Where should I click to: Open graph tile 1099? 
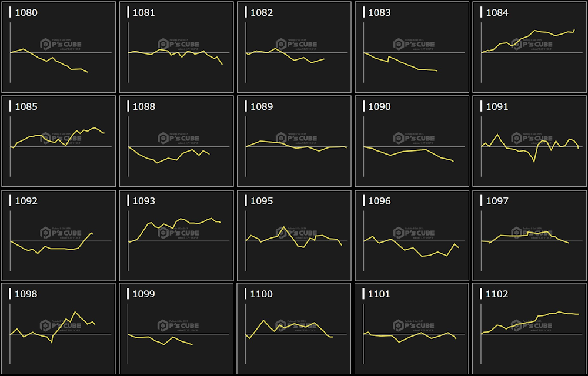pyautogui.click(x=176, y=328)
